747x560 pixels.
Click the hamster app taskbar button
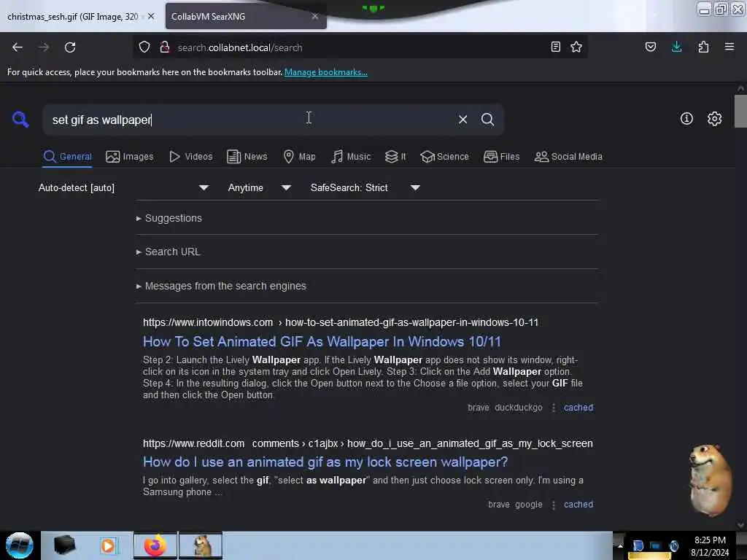pyautogui.click(x=201, y=545)
